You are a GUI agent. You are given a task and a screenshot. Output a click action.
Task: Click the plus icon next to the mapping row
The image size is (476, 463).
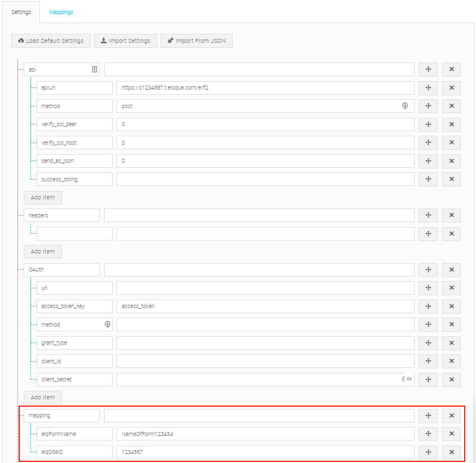(x=428, y=415)
